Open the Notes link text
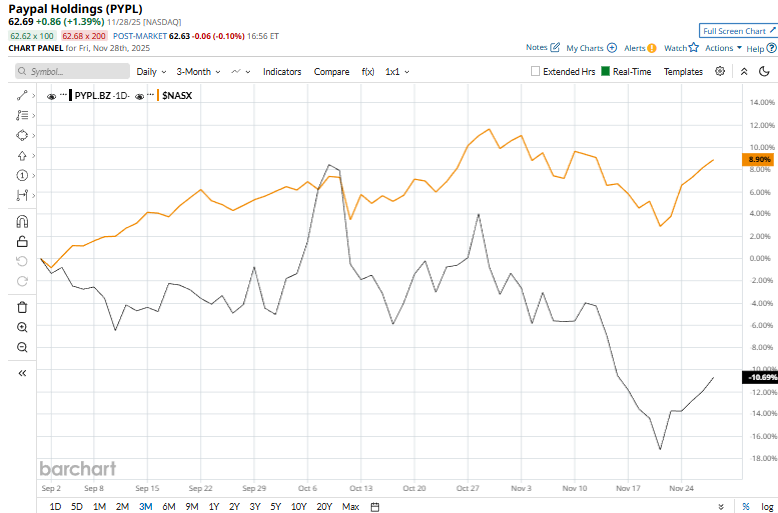778x513 pixels. point(536,48)
